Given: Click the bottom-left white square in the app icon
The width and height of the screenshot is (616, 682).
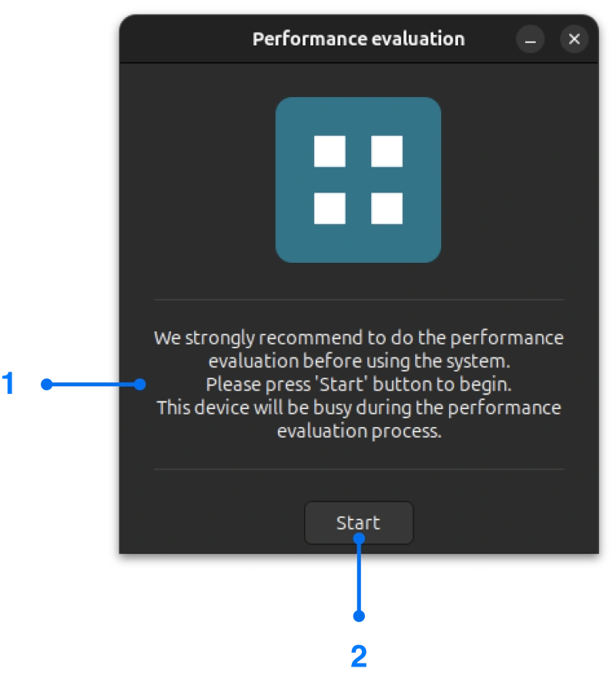Looking at the screenshot, I should pos(329,209).
